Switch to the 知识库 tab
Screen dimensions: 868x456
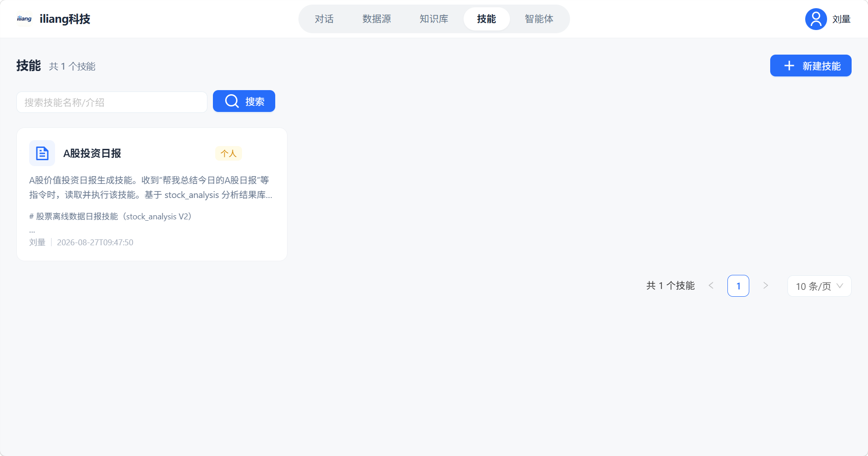(434, 19)
